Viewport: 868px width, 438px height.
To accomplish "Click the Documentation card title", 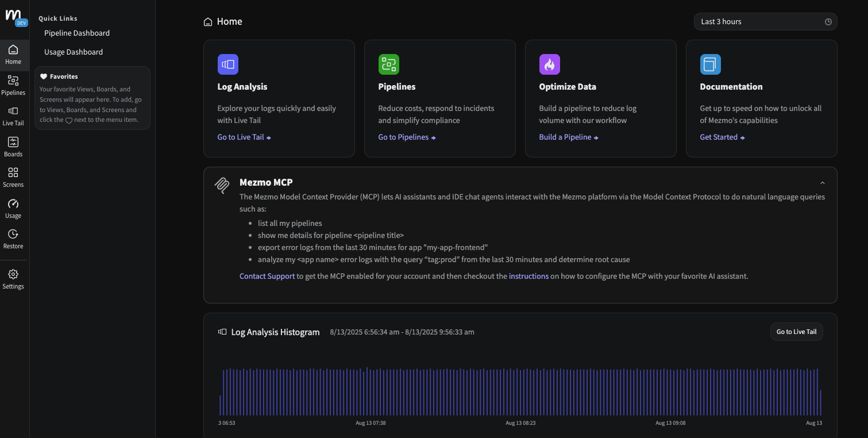I will tap(731, 87).
